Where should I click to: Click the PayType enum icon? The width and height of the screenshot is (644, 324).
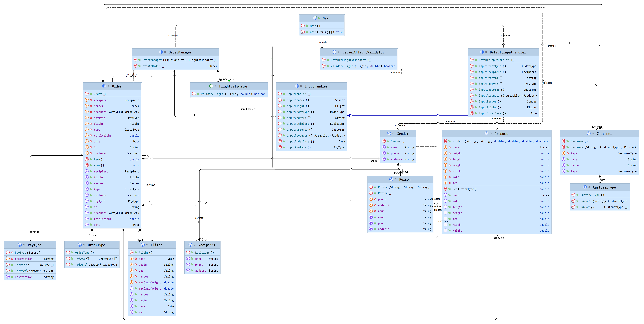[x=20, y=245]
